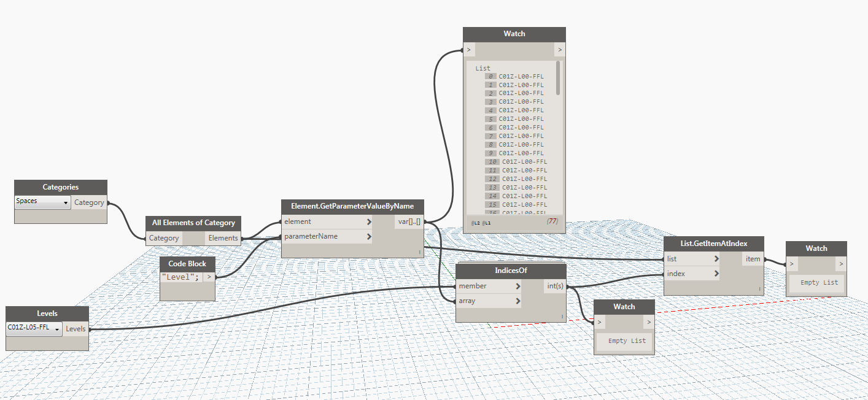
Task: Select index 2 row in Watch list
Action: point(514,93)
